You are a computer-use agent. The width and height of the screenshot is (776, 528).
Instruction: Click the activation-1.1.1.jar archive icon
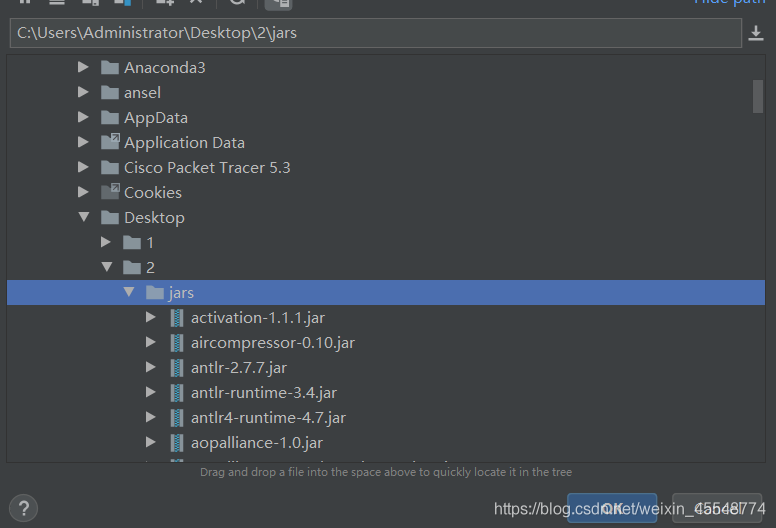[x=177, y=318]
